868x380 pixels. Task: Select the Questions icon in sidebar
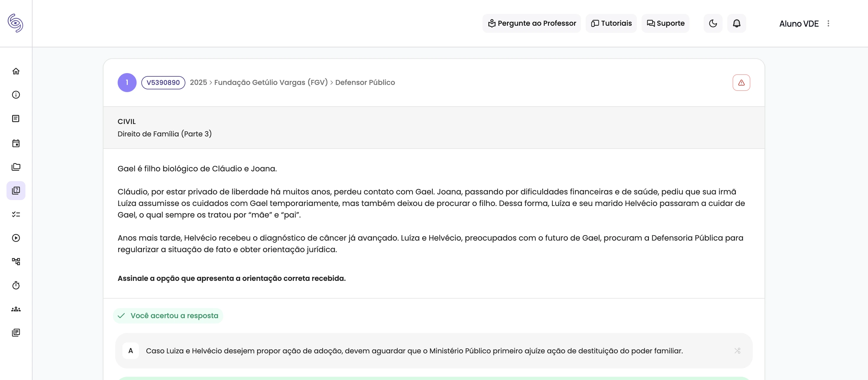pyautogui.click(x=16, y=190)
